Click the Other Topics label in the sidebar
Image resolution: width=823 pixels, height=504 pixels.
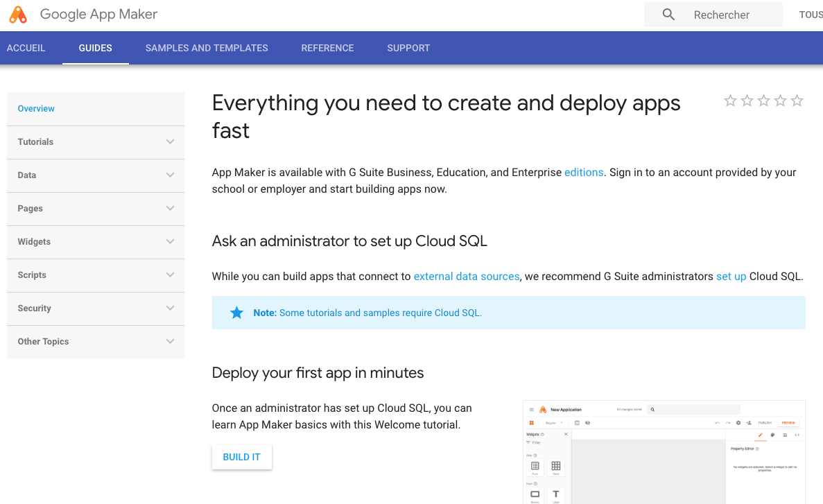coord(43,341)
